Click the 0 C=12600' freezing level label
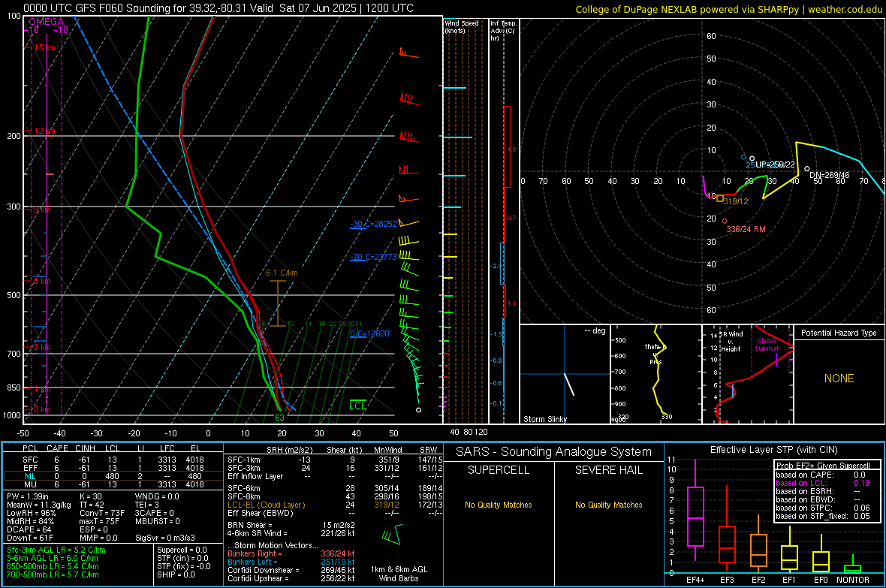 (370, 333)
